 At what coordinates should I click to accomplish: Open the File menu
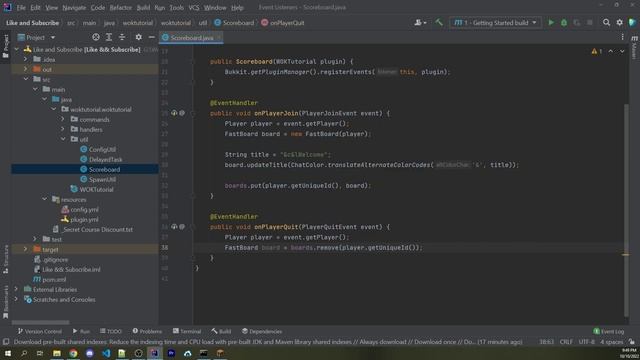point(21,7)
